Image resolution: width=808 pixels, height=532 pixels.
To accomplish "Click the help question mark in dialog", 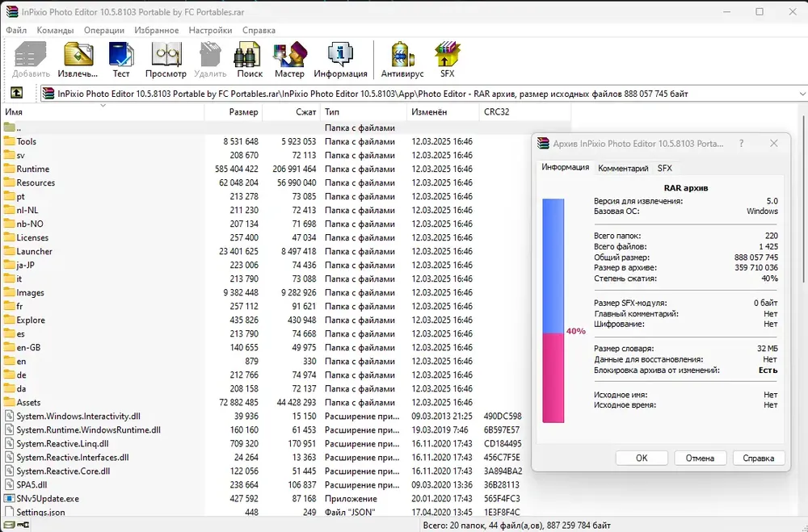I will click(x=741, y=144).
